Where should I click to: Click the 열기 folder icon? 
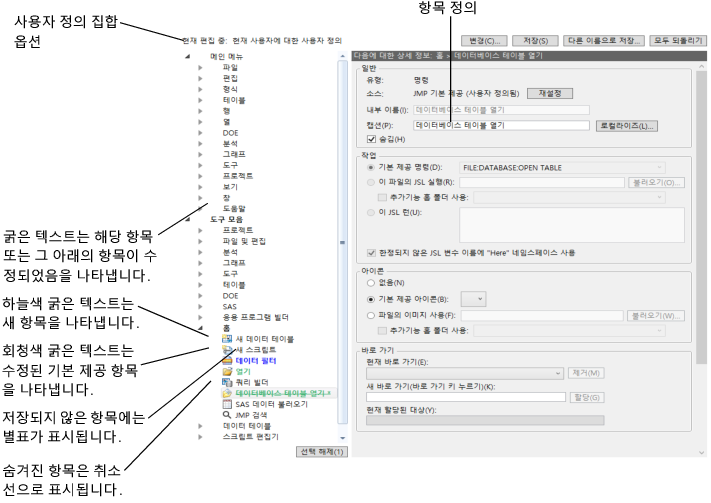point(227,371)
